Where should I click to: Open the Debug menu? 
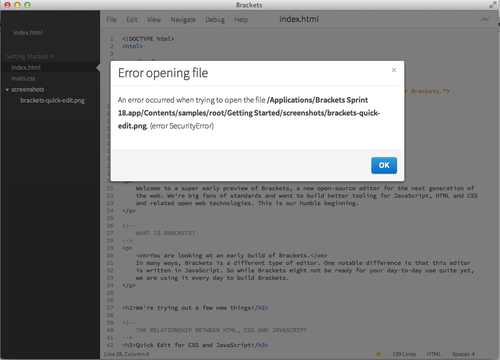point(215,20)
